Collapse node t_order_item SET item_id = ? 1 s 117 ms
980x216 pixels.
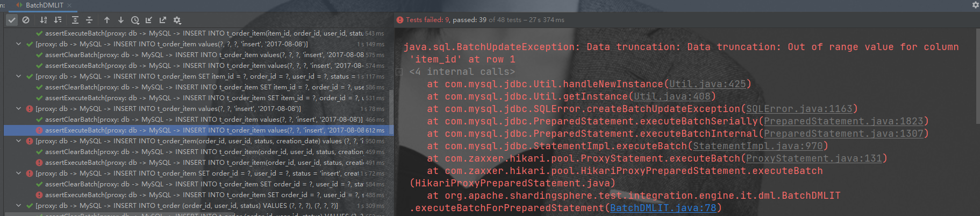[x=19, y=76]
